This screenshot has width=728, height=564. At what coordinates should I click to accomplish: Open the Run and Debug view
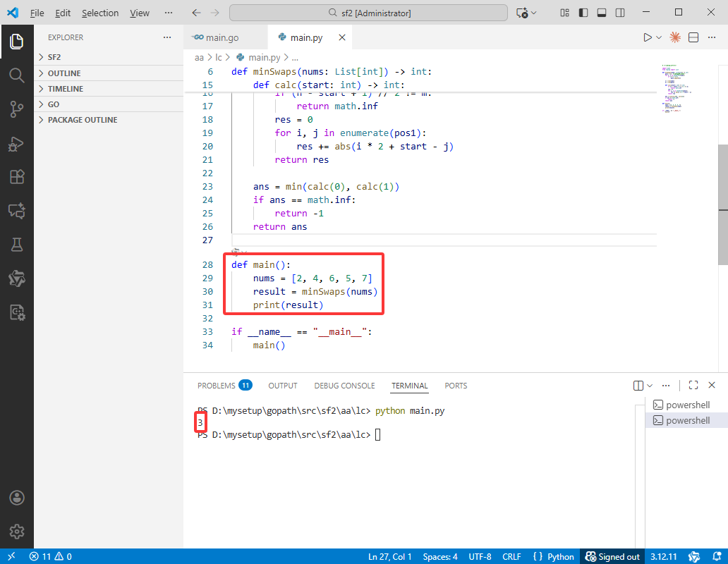[x=17, y=144]
